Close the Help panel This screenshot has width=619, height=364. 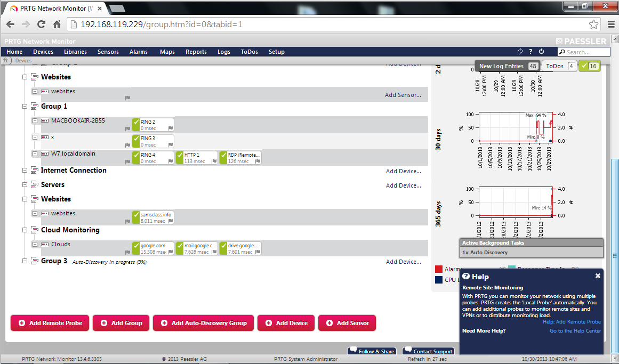coord(598,276)
